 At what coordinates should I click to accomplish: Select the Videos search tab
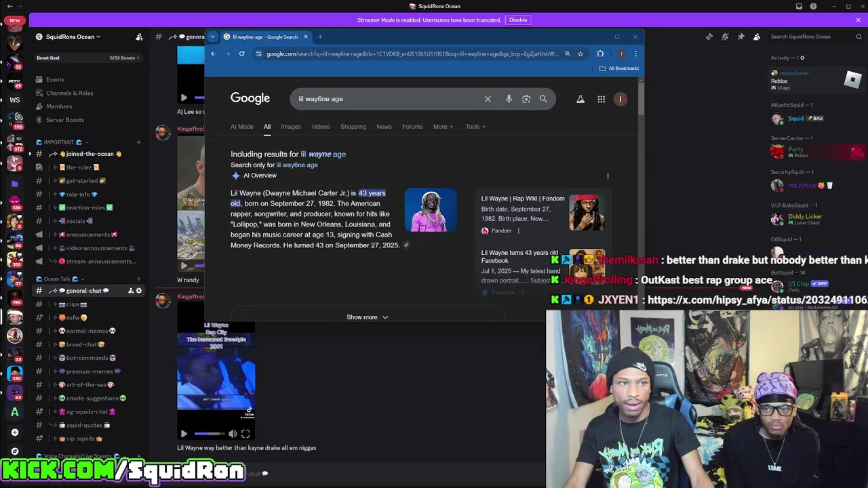(x=321, y=127)
